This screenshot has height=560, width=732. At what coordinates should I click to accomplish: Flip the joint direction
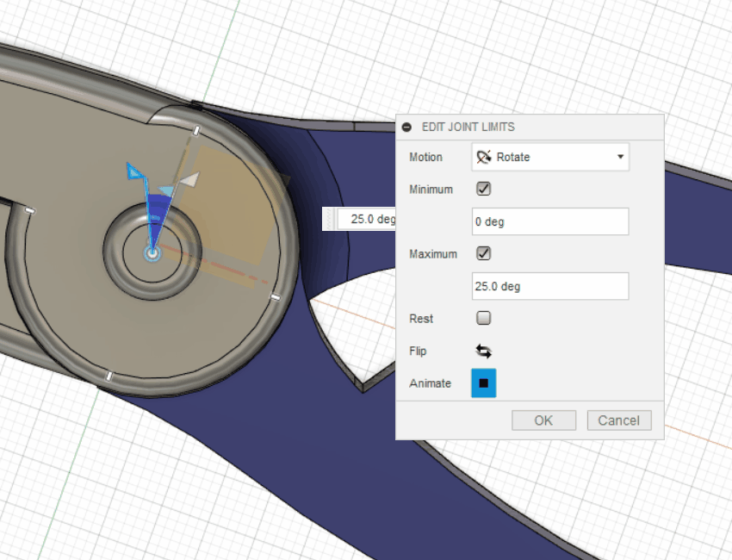click(x=483, y=351)
